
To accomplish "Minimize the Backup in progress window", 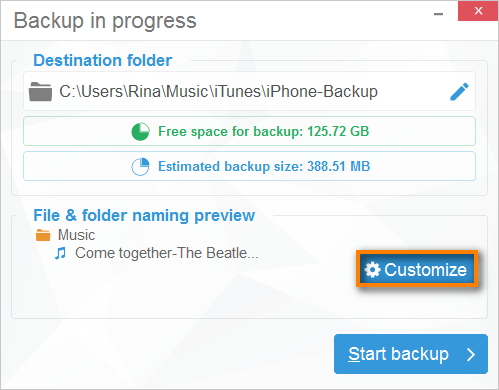I will click(438, 14).
